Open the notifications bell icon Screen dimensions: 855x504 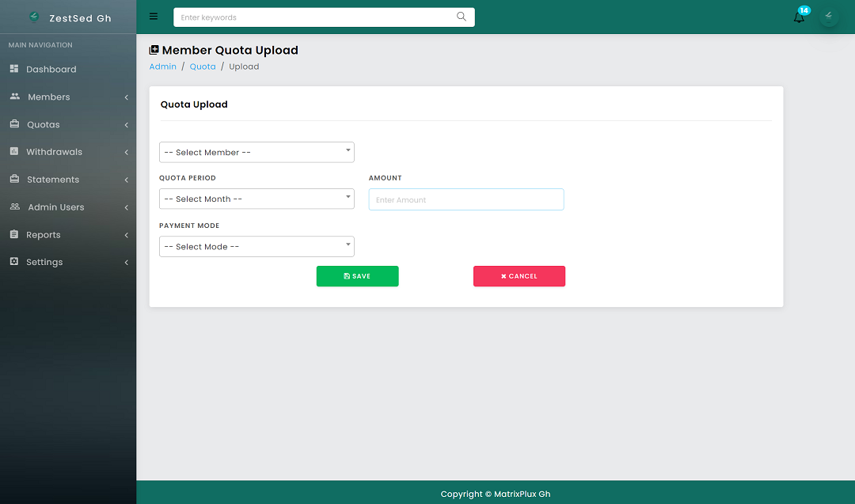[x=800, y=17]
